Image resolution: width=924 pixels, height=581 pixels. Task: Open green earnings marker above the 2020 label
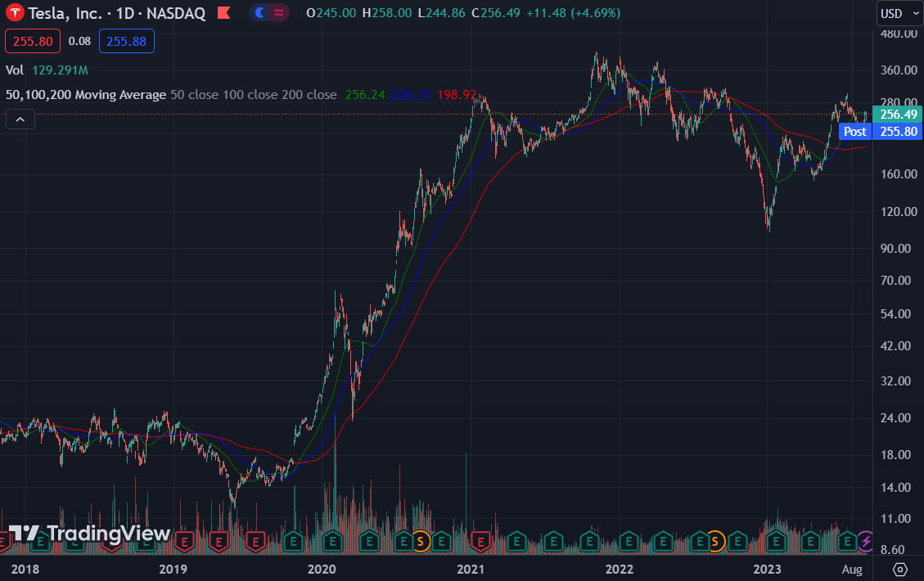coord(333,541)
